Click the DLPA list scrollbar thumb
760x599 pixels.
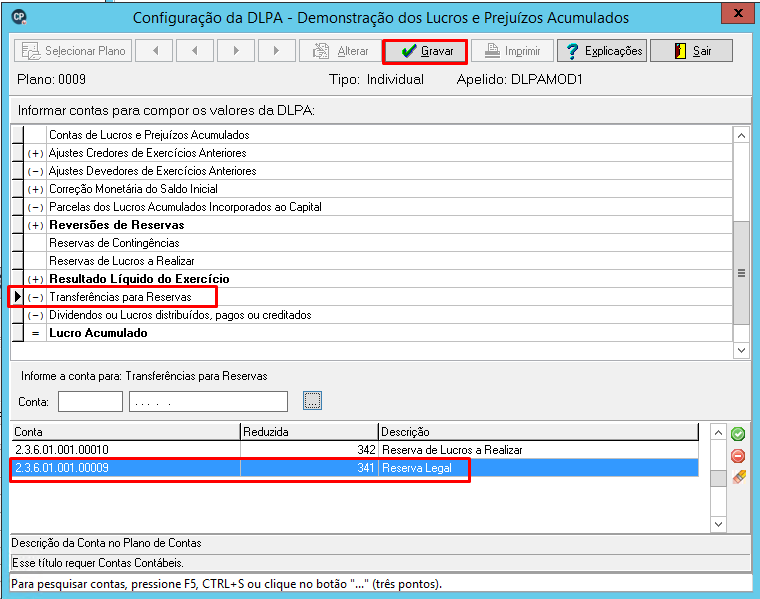[741, 273]
